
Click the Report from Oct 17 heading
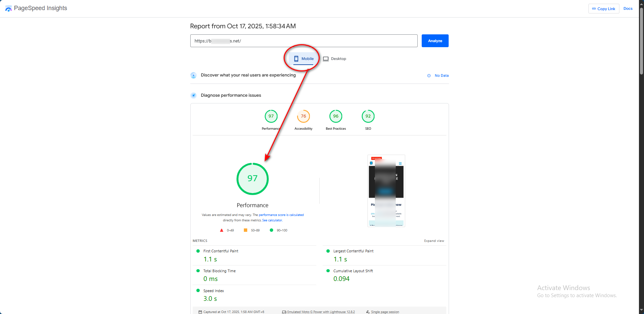pos(243,26)
